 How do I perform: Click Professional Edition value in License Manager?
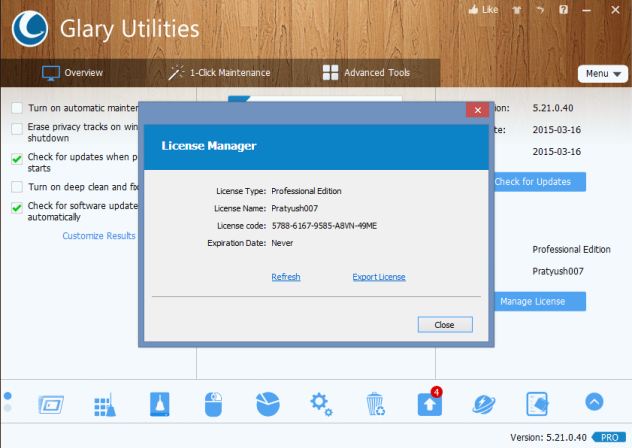pos(306,191)
